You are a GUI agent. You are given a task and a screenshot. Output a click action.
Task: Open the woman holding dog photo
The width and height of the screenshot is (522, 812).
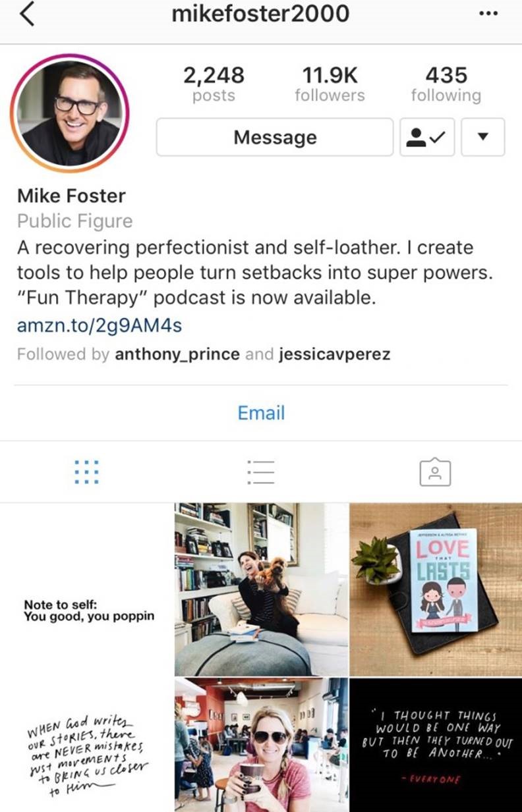pyautogui.click(x=261, y=589)
